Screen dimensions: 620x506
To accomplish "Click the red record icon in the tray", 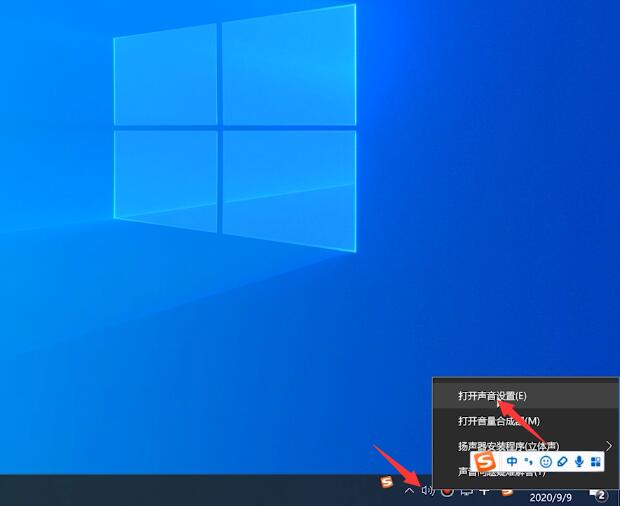I will point(447,491).
